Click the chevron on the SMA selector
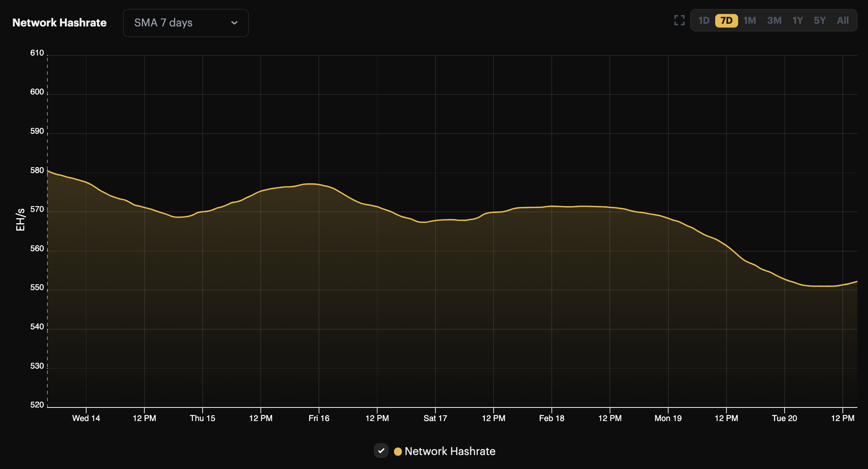This screenshot has height=469, width=868. pyautogui.click(x=234, y=23)
